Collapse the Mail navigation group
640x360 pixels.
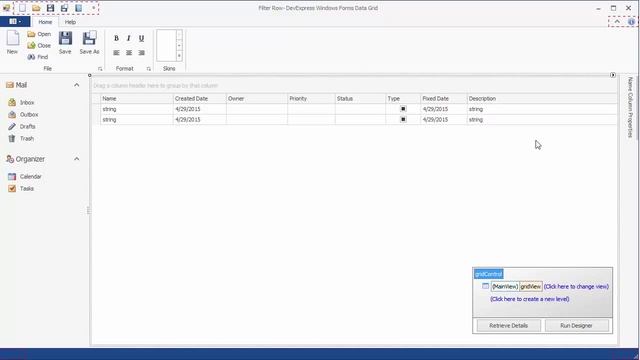point(76,85)
